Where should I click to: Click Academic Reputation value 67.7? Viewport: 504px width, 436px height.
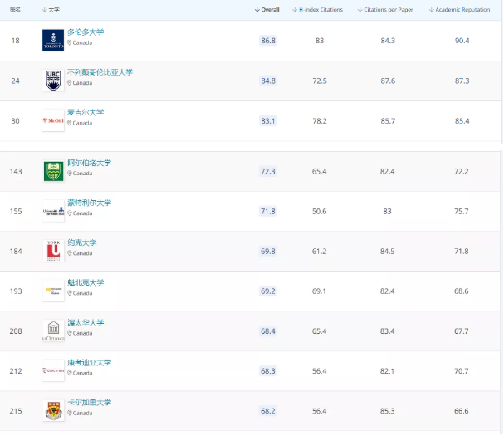462,331
